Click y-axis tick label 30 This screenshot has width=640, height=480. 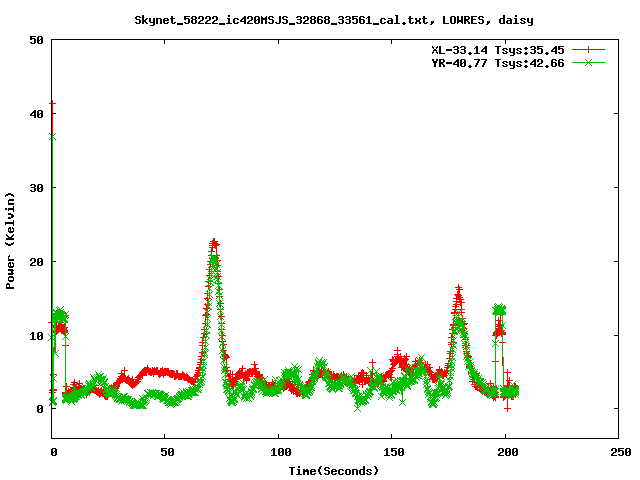pyautogui.click(x=36, y=188)
